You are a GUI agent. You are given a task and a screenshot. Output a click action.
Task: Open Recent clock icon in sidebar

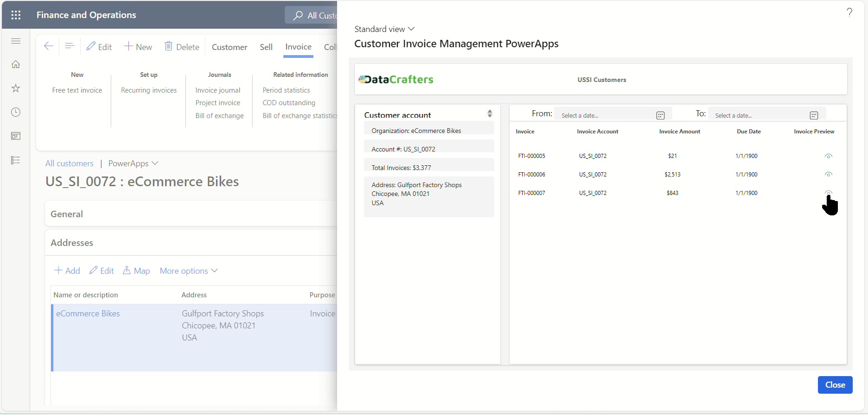[16, 112]
